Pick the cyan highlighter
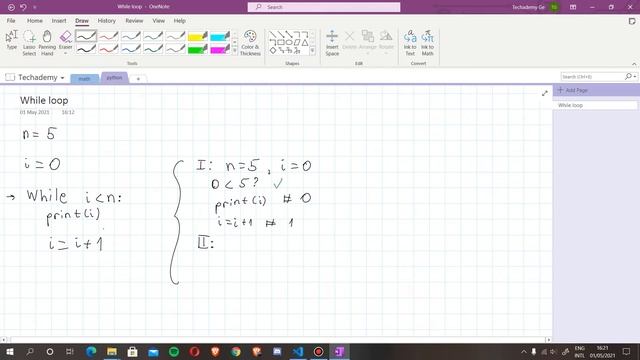The image size is (640, 360). coord(220,36)
